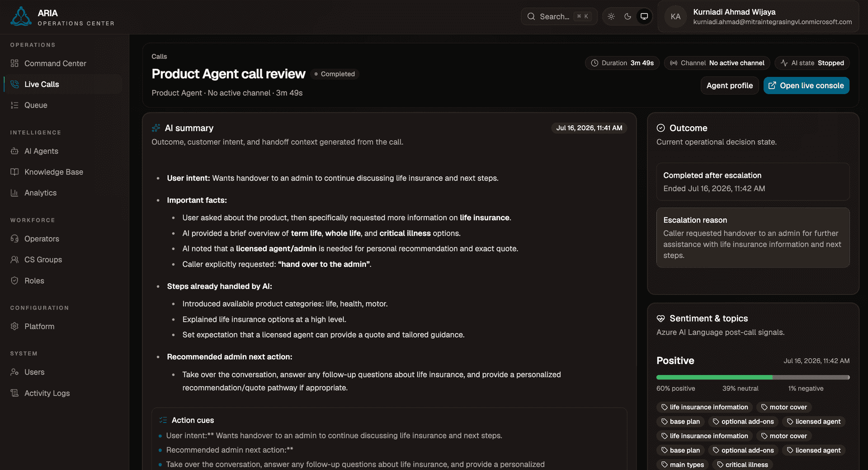Click 39% neutral label
The image size is (868, 470).
[x=741, y=389]
